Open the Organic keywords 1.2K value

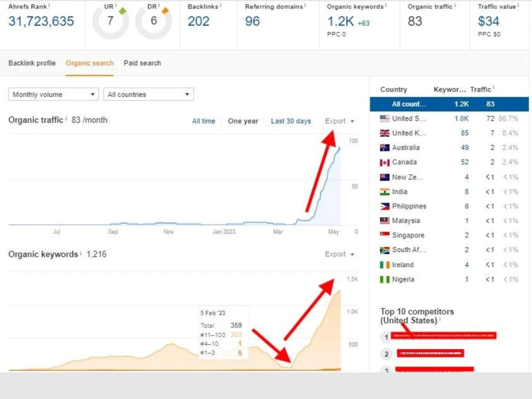click(340, 21)
